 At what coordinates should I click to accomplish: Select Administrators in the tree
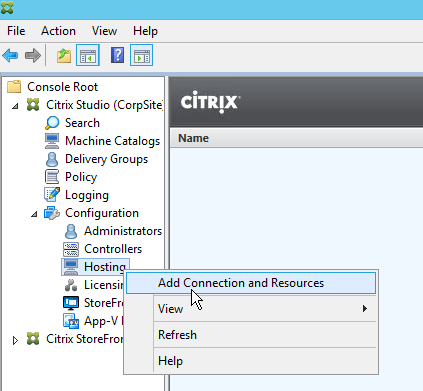click(x=123, y=231)
